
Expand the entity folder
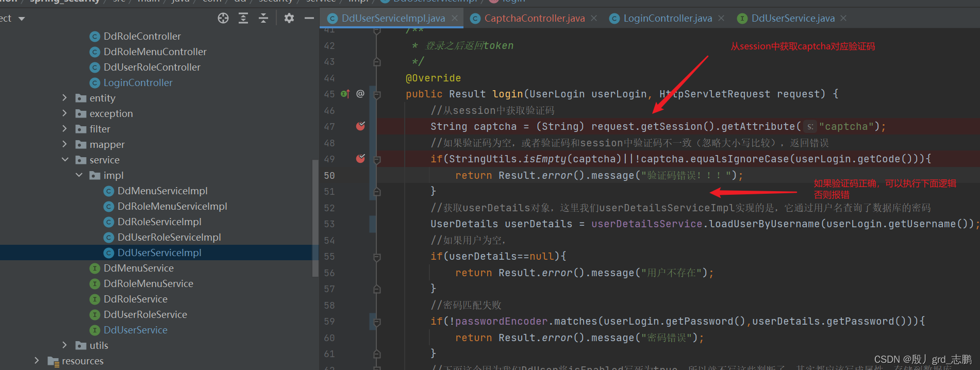pyautogui.click(x=64, y=97)
